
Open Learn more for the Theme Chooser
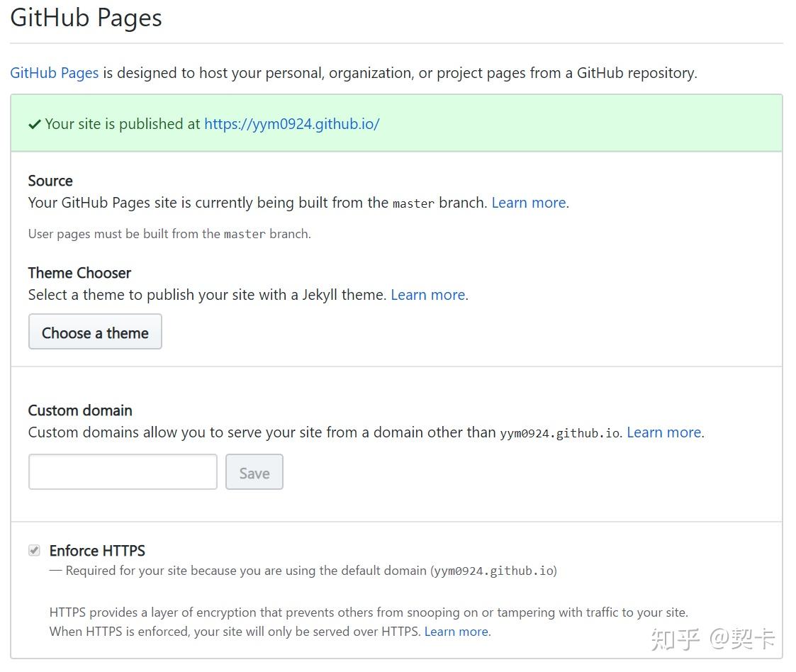427,294
